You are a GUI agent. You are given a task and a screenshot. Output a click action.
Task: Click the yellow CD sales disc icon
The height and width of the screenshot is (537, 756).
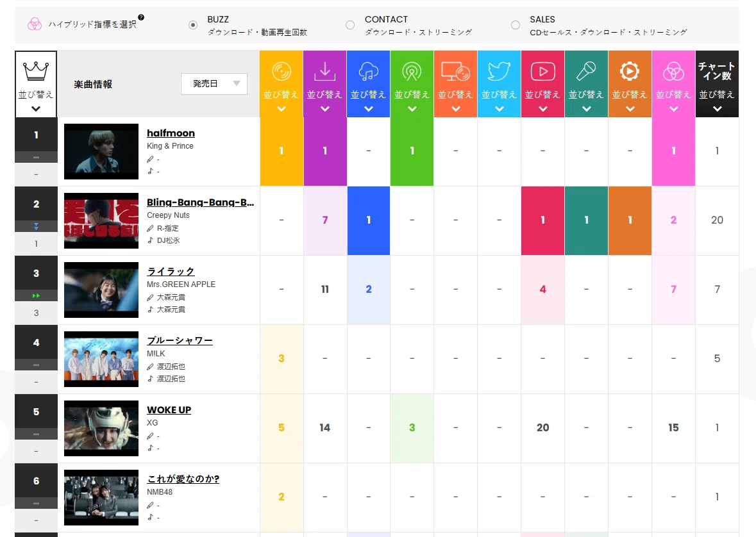tap(281, 71)
